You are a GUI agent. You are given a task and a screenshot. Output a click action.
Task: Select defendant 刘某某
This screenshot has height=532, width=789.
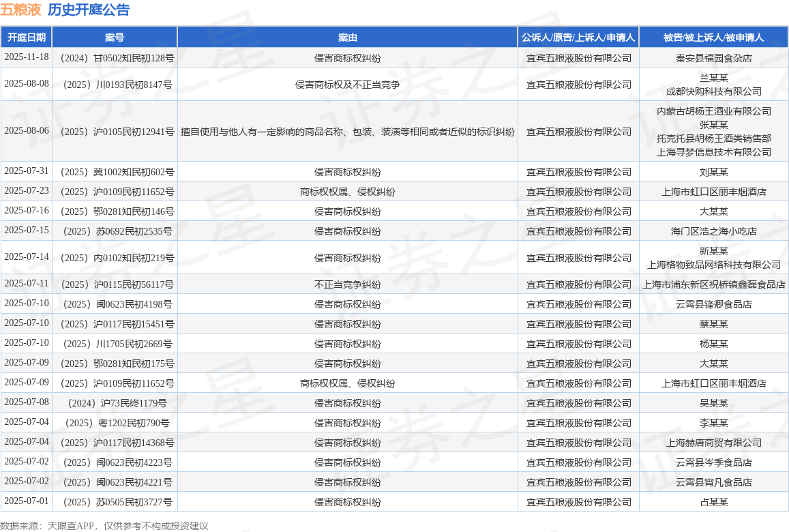[713, 172]
